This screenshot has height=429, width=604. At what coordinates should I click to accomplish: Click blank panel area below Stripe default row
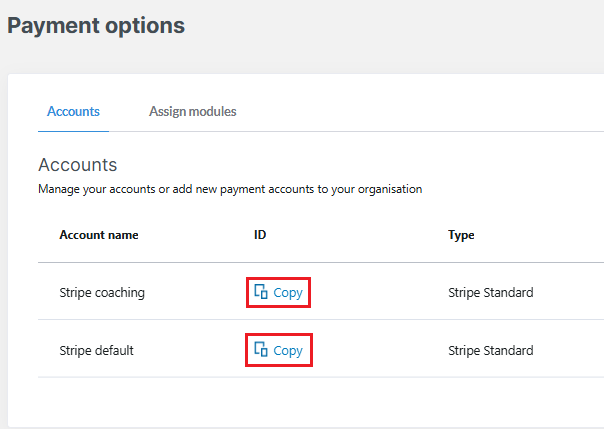(300, 398)
